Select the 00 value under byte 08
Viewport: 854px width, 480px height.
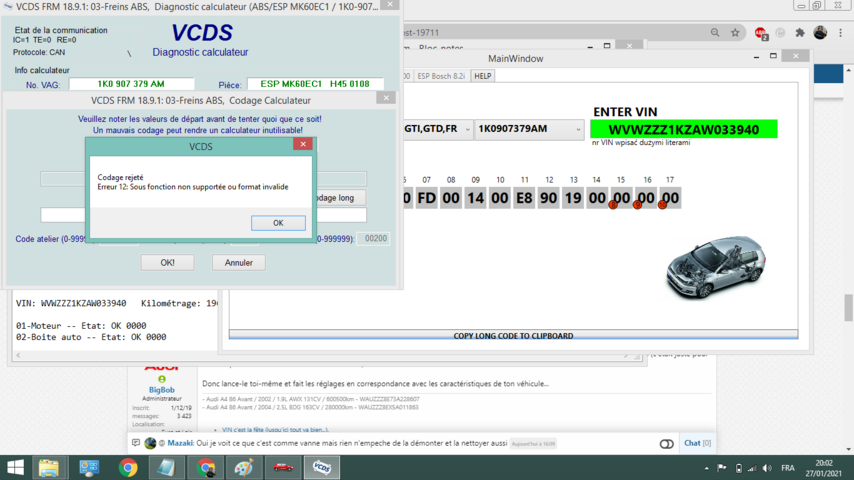451,198
